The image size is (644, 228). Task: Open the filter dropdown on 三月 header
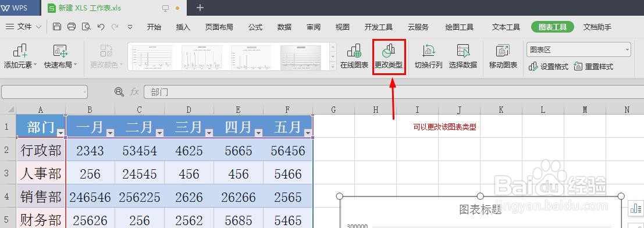click(209, 133)
